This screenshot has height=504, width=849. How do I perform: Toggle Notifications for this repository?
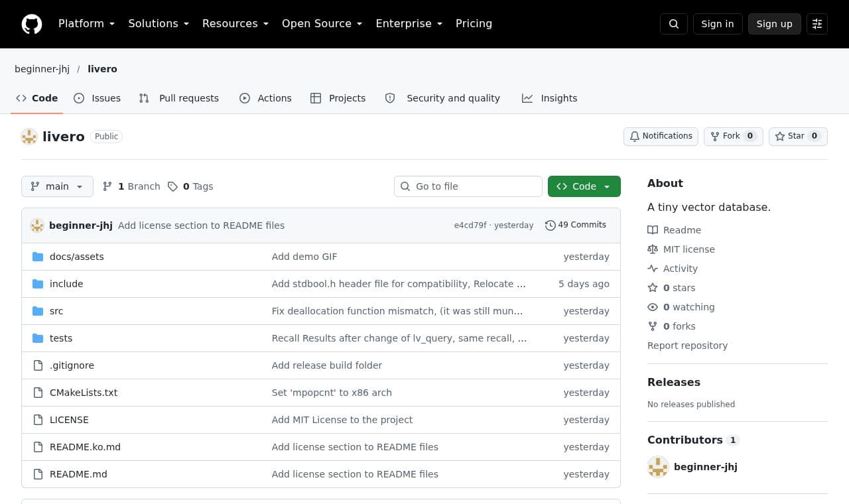coord(661,136)
